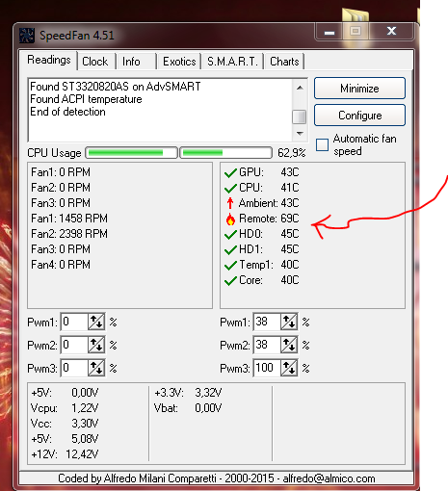Click the left Pwm1 value field
The image size is (448, 491).
pos(74,322)
